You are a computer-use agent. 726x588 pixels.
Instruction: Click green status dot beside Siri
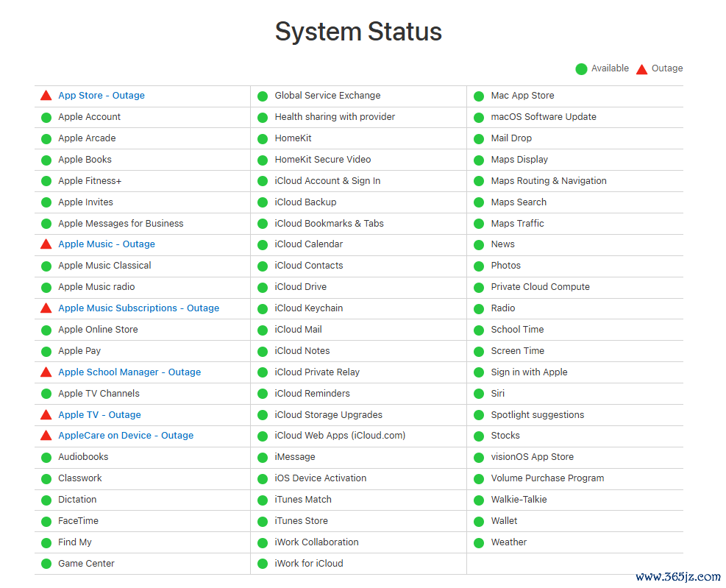click(479, 394)
